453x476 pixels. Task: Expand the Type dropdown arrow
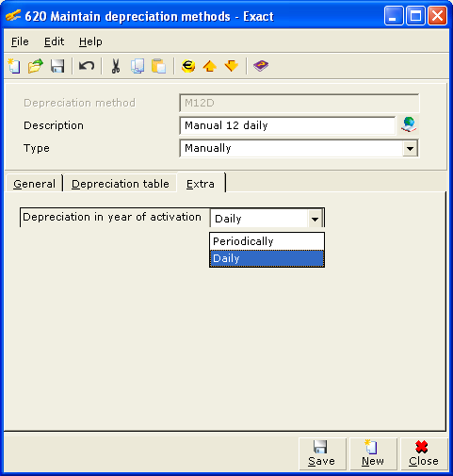click(x=410, y=148)
